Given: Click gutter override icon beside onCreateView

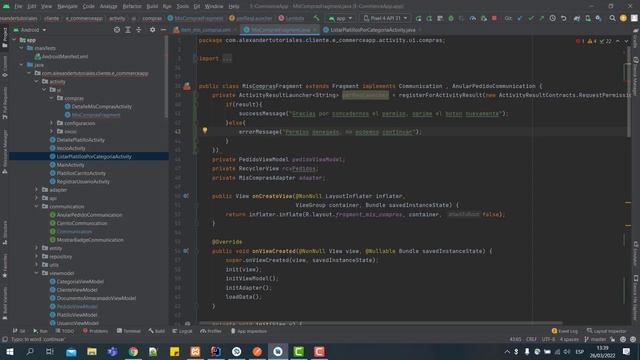Looking at the screenshot, I should point(186,196).
